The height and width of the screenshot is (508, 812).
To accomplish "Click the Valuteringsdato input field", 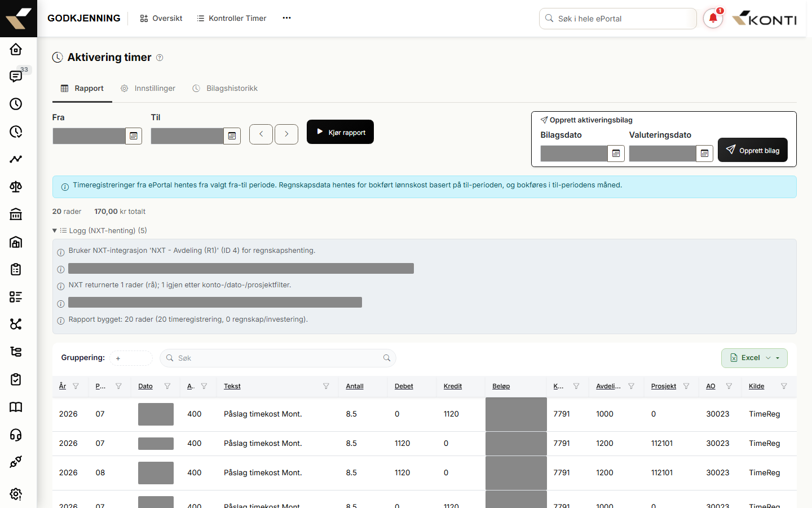I will (x=663, y=154).
